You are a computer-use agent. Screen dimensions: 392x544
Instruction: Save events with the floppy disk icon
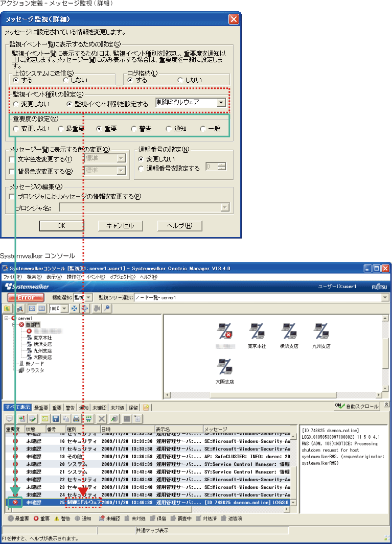[56, 419]
